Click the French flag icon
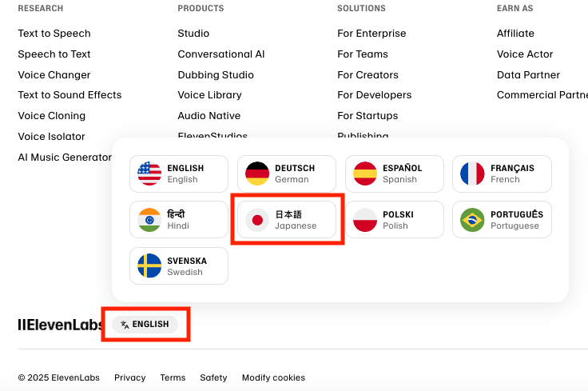 pyautogui.click(x=472, y=174)
